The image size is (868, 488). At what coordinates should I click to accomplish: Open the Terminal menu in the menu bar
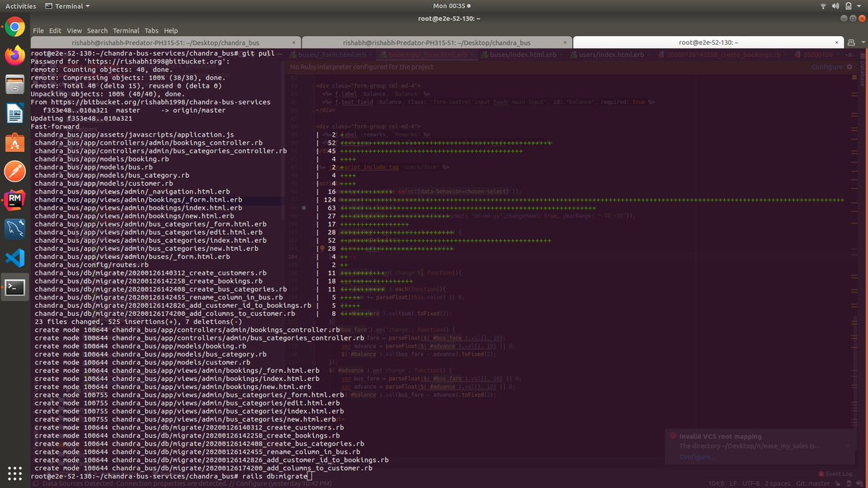125,31
